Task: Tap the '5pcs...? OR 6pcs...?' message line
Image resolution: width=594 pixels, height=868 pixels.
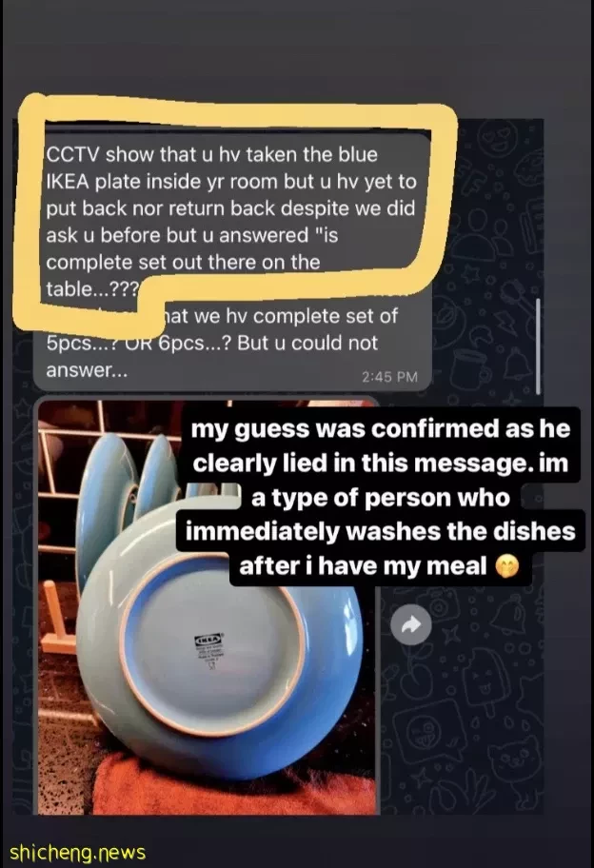Action: (212, 343)
